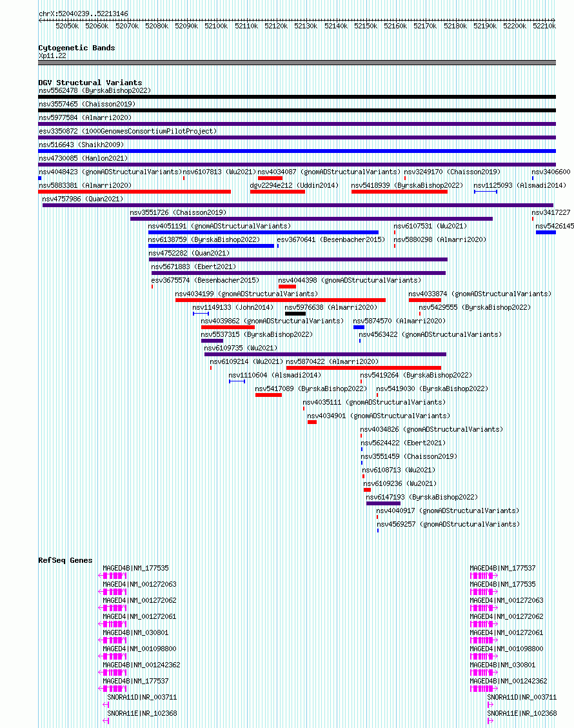Click nsv4752282 (Quan2021) label
This screenshot has height=728, width=574.
coord(189,253)
